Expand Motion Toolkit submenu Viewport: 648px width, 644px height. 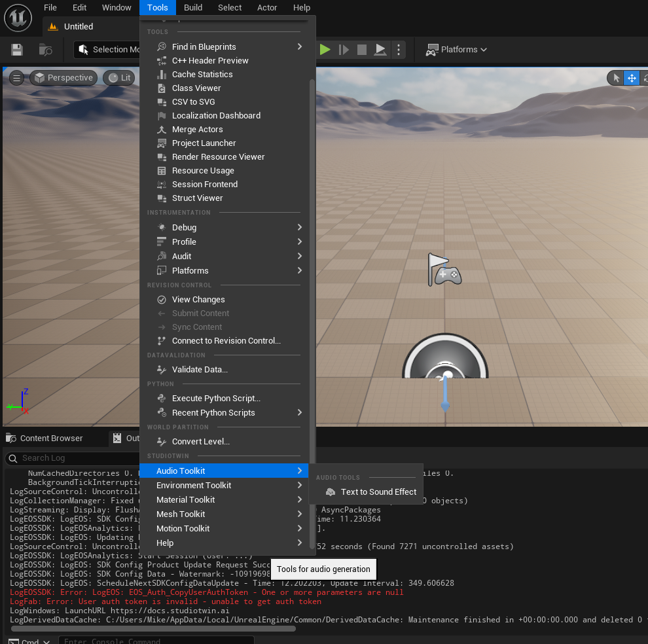tap(225, 529)
